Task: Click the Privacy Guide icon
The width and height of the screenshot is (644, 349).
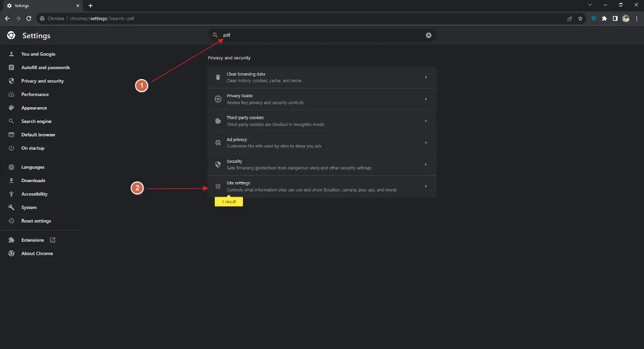Action: pyautogui.click(x=218, y=98)
